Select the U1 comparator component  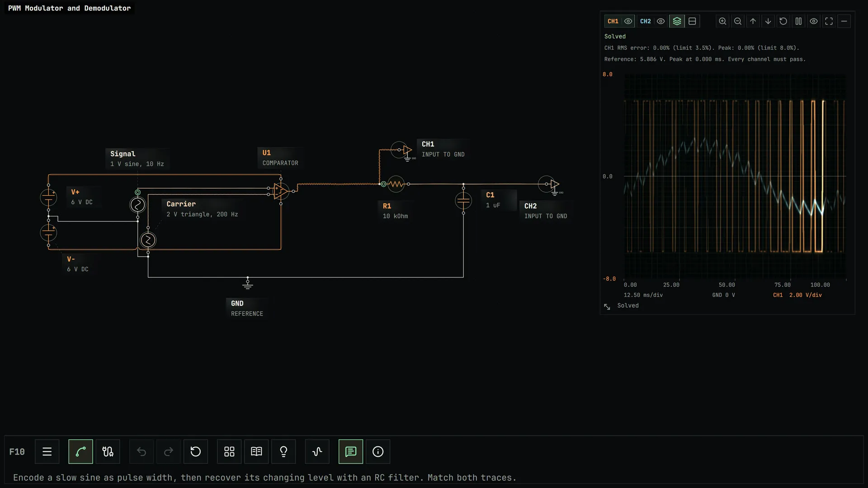[281, 191]
